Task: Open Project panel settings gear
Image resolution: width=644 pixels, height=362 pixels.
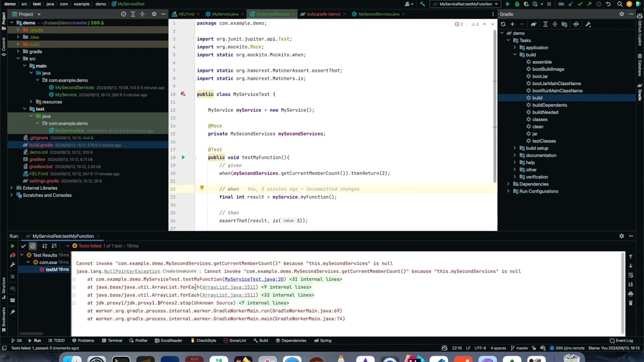Action: tap(154, 14)
